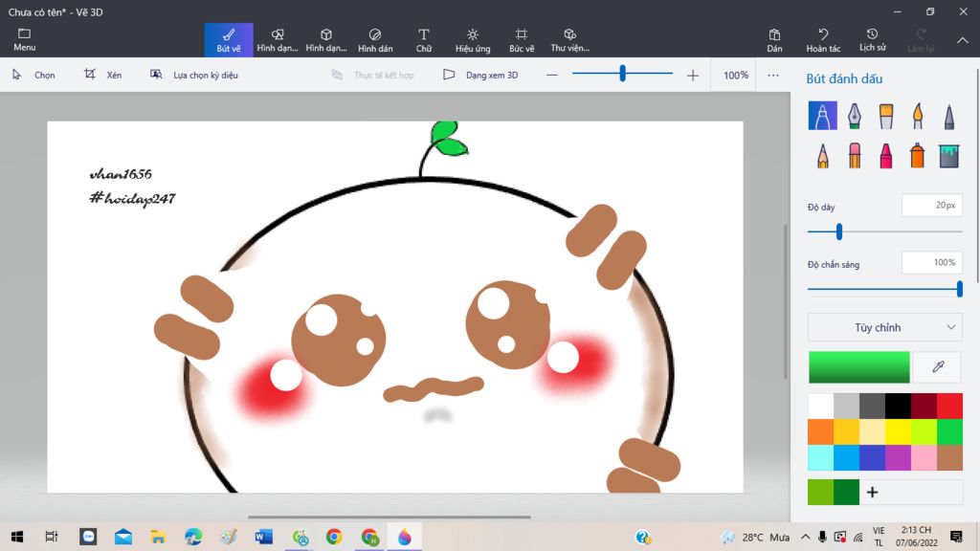Switch to the Bút vẽ tab
The image size is (980, 551).
[x=229, y=40]
